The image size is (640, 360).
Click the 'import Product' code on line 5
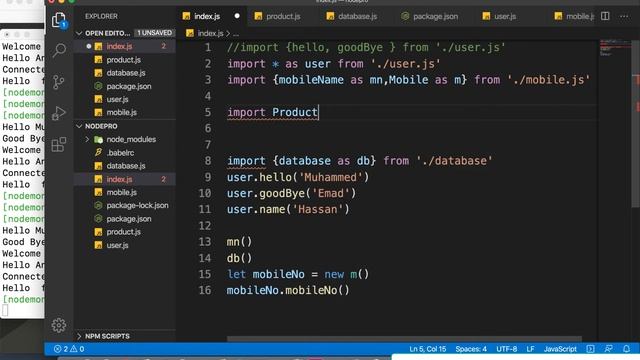[x=273, y=112]
